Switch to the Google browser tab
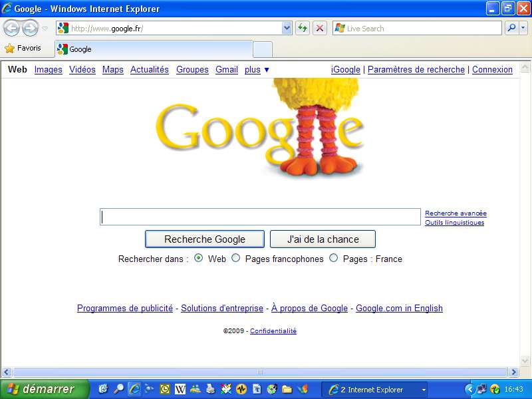 [x=153, y=49]
